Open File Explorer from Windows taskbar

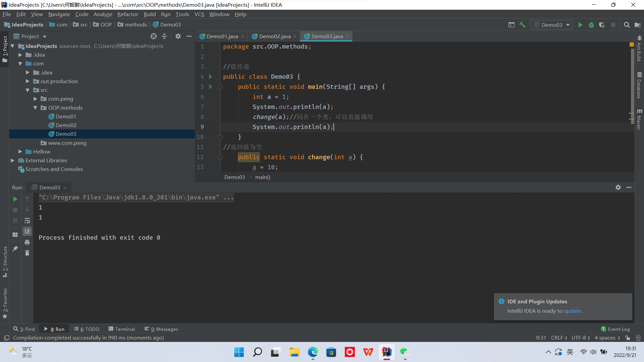(294, 352)
